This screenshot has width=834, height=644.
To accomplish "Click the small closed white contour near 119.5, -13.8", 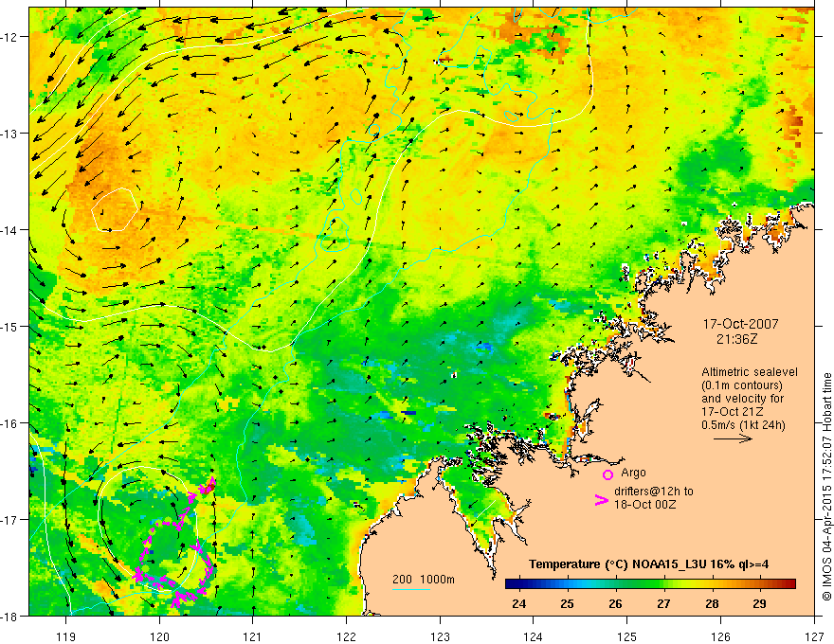I will coord(115,209).
